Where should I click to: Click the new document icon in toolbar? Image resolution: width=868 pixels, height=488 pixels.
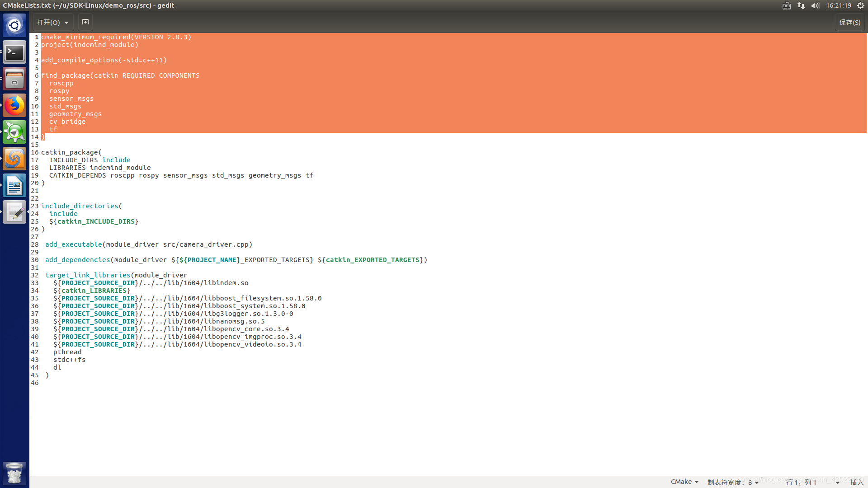point(85,22)
